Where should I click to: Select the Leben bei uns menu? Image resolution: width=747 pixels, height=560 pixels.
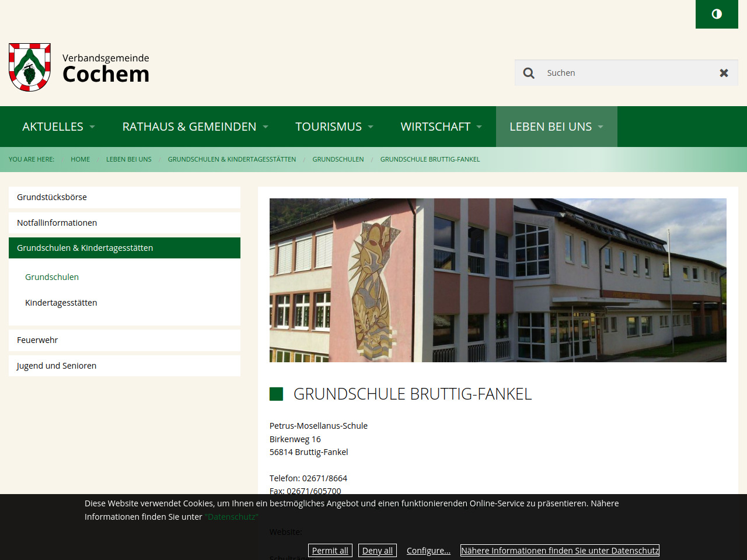pyautogui.click(x=556, y=127)
